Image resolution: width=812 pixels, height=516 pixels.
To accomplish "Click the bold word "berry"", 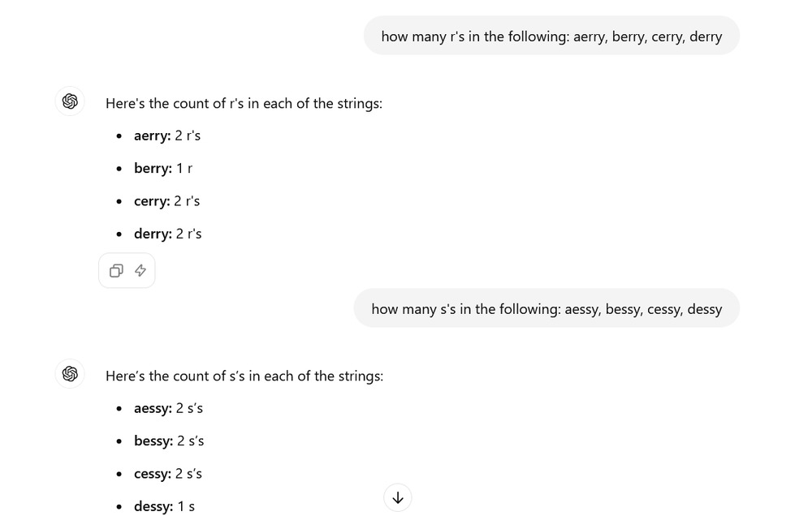I will pos(152,169).
